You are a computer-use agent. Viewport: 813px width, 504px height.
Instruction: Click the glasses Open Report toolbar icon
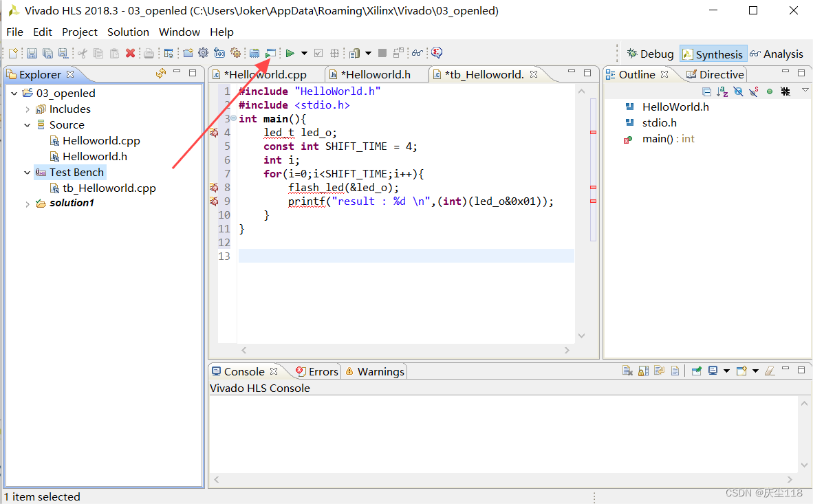coord(418,53)
